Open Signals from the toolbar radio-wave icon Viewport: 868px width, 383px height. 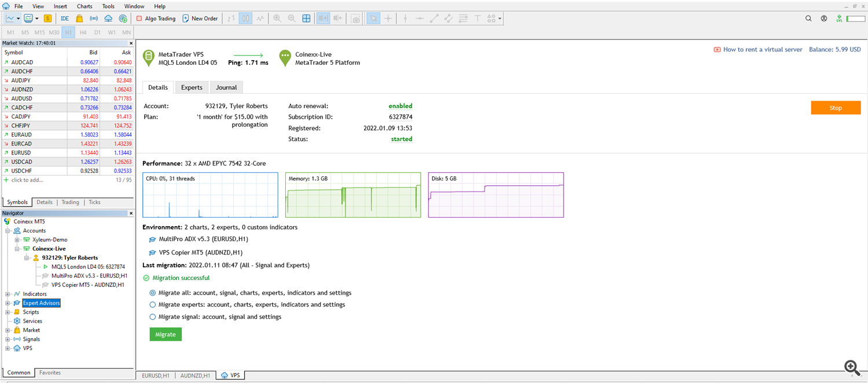[94, 19]
